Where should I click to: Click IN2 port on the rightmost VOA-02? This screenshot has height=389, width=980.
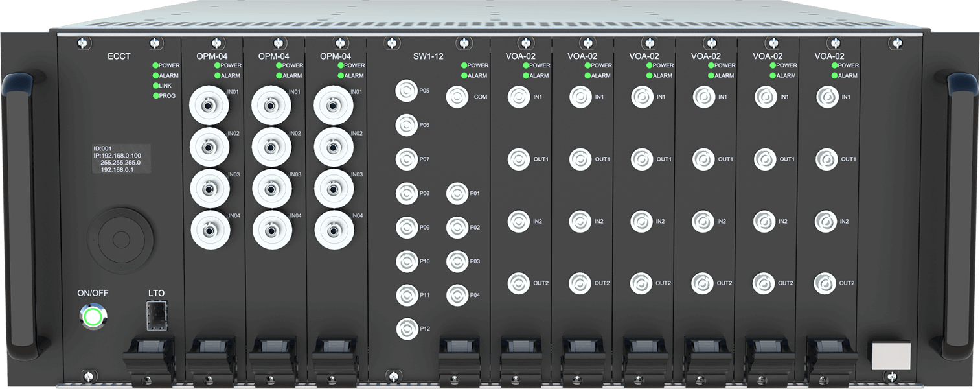(826, 222)
